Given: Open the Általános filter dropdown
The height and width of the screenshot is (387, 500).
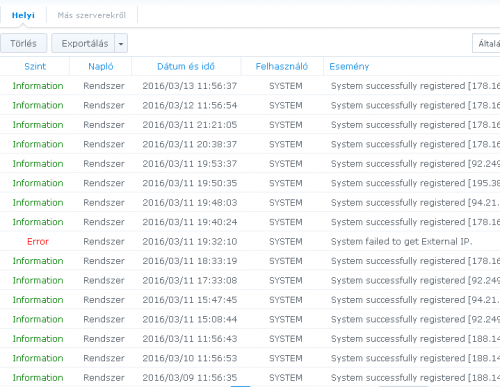Looking at the screenshot, I should pyautogui.click(x=486, y=43).
